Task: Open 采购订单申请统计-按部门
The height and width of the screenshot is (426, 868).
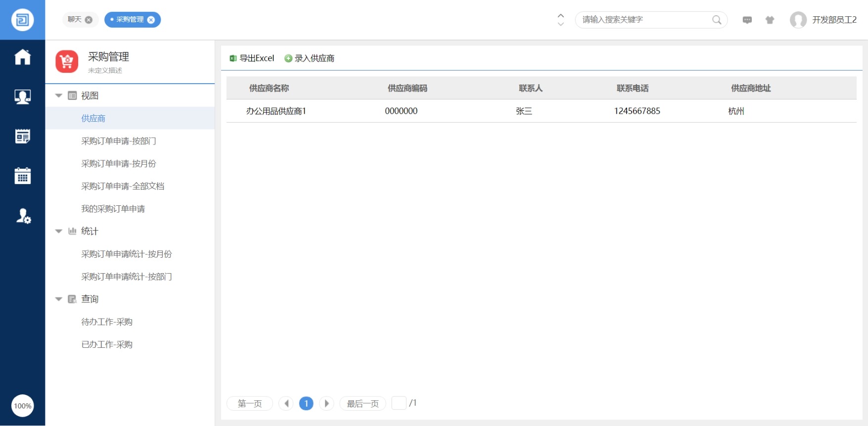Action: pyautogui.click(x=127, y=277)
